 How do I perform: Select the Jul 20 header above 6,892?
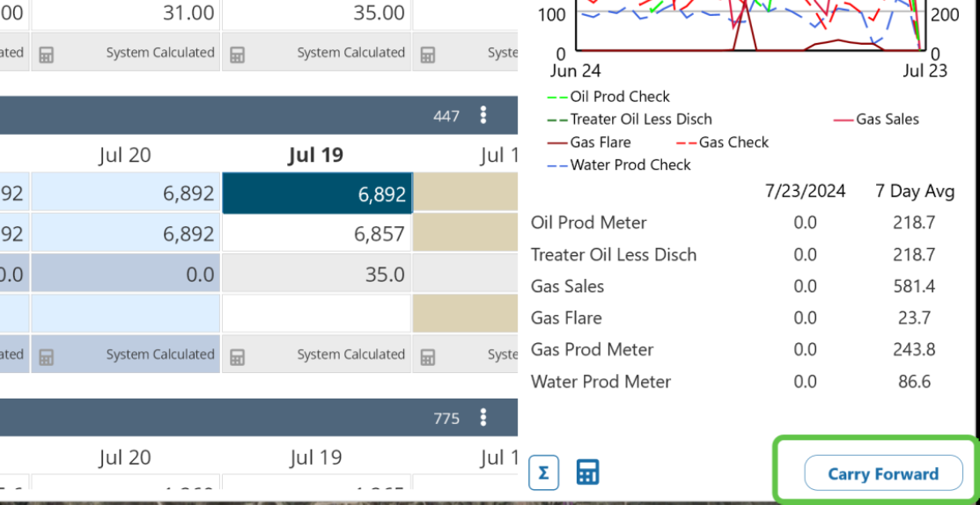tap(125, 156)
